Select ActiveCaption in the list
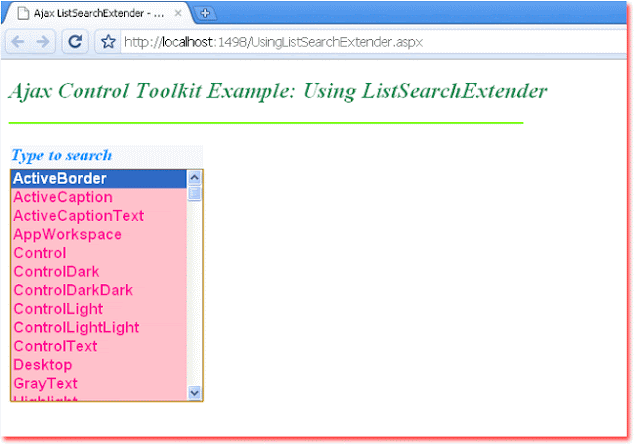640x445 pixels. [x=99, y=197]
